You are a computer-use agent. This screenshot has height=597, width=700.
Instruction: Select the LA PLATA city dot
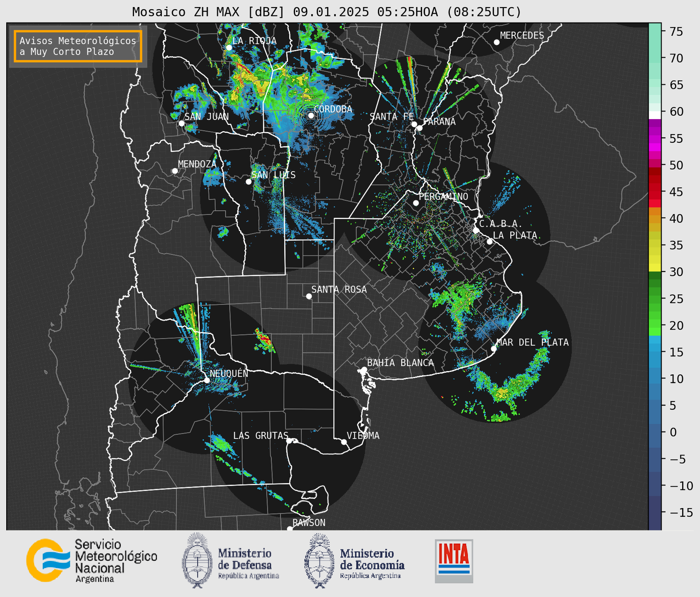490,242
